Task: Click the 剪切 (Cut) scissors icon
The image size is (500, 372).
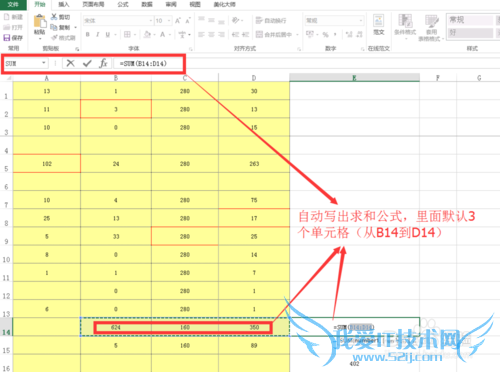Action: click(54, 16)
